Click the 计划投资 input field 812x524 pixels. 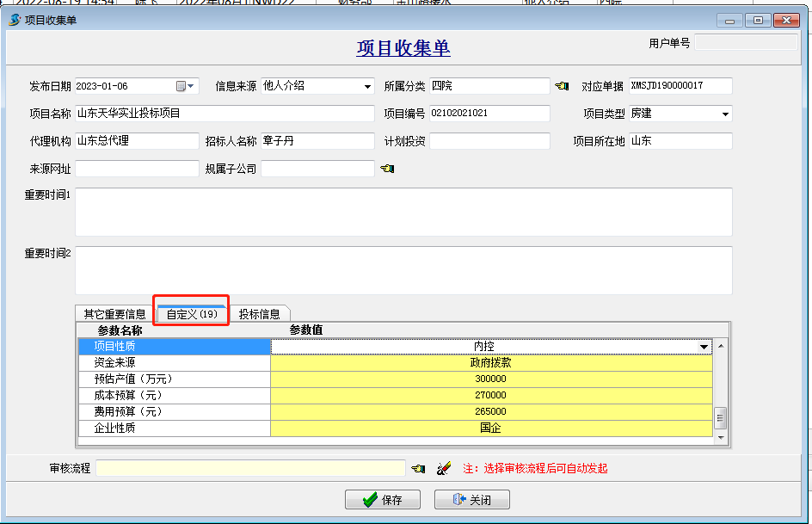(489, 141)
